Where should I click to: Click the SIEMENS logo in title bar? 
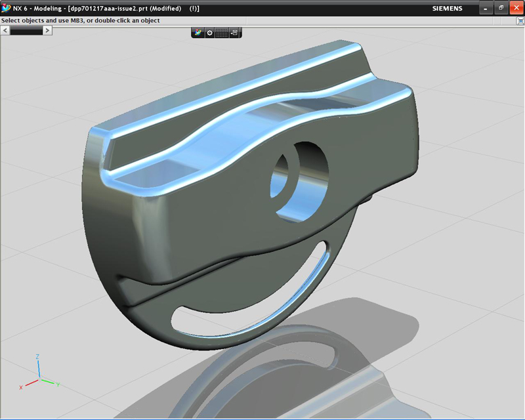point(447,9)
